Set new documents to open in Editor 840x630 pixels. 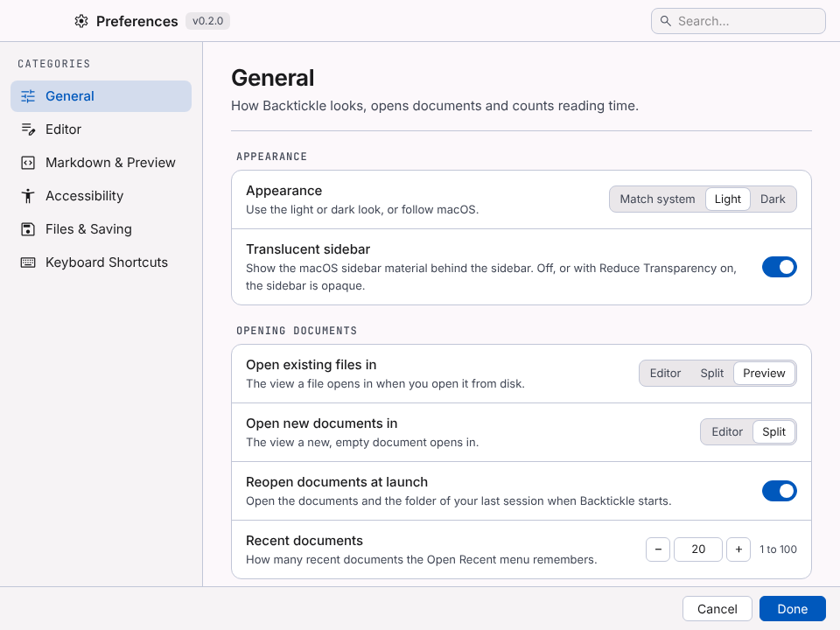coord(727,431)
